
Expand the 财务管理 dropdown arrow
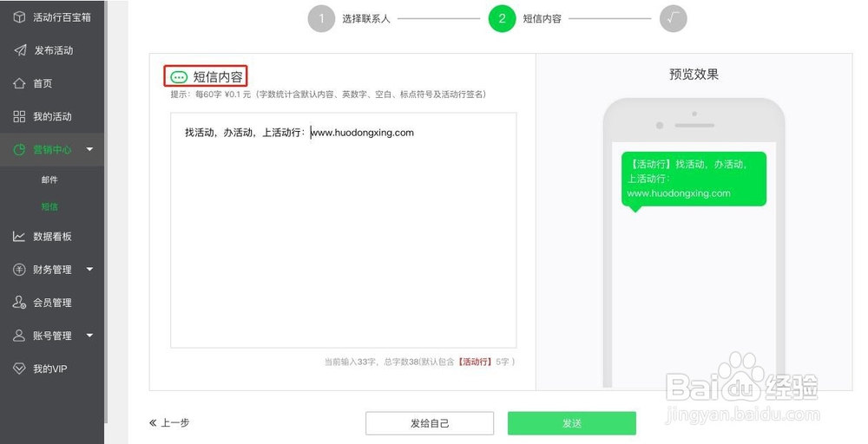click(x=89, y=270)
